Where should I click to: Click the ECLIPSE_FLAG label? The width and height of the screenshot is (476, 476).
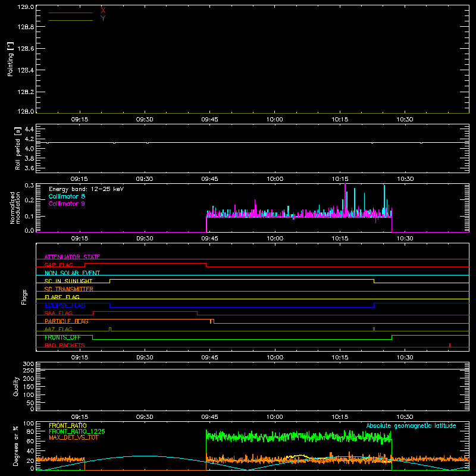coord(65,305)
